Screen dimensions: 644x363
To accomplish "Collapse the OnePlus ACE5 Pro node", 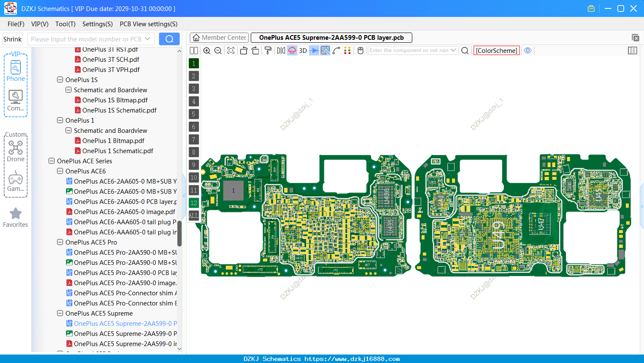I will [60, 242].
